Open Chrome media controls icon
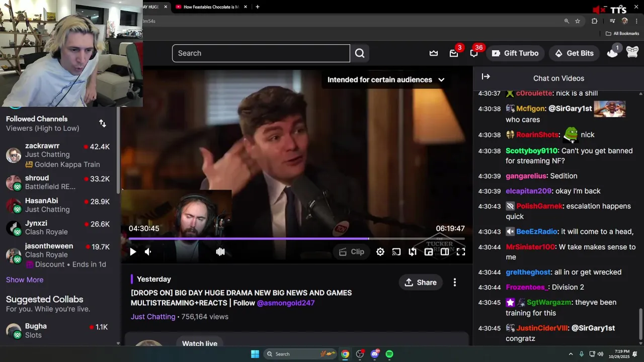Screen dimensions: 644x362 tap(612, 21)
